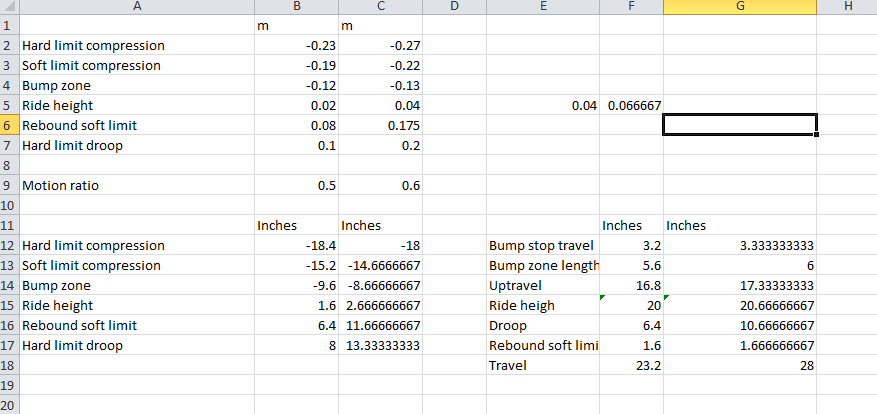Click motion ratio value 0.6
The width and height of the screenshot is (877, 414).
[380, 185]
